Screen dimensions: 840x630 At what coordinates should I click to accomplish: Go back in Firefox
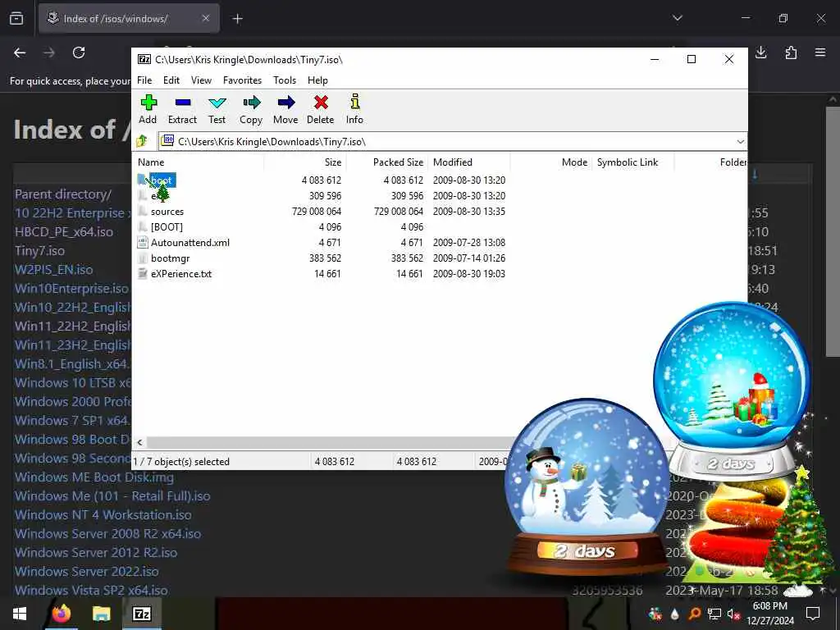point(20,52)
